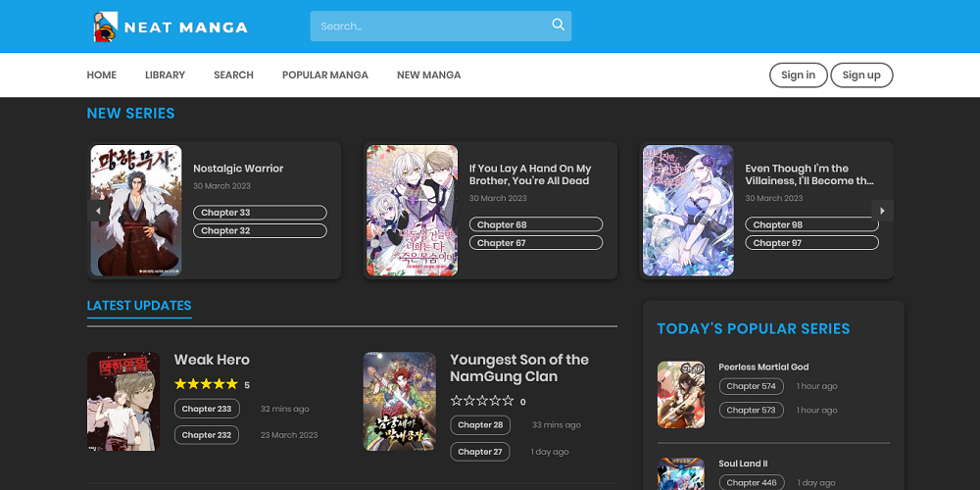
Task: Open Soul Land II Chapter 446
Action: coord(752,482)
